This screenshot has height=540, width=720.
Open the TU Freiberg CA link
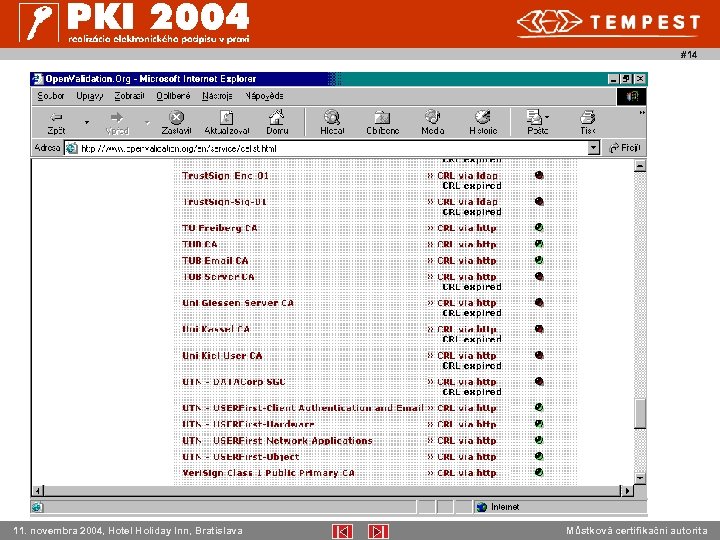(x=219, y=228)
